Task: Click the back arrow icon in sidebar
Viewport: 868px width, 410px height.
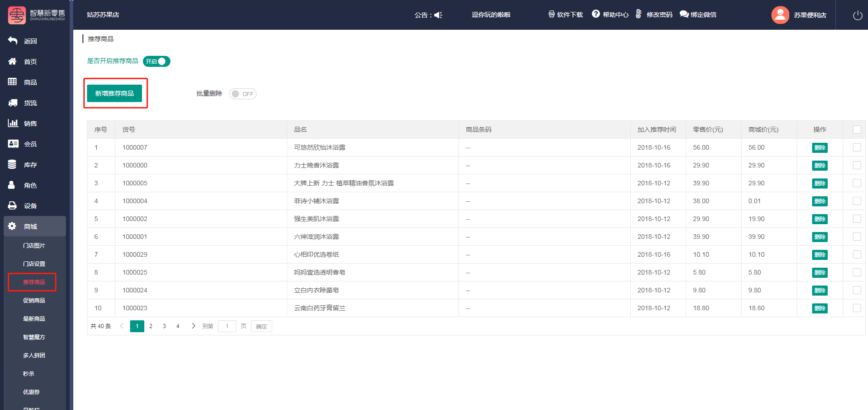Action: [13, 41]
